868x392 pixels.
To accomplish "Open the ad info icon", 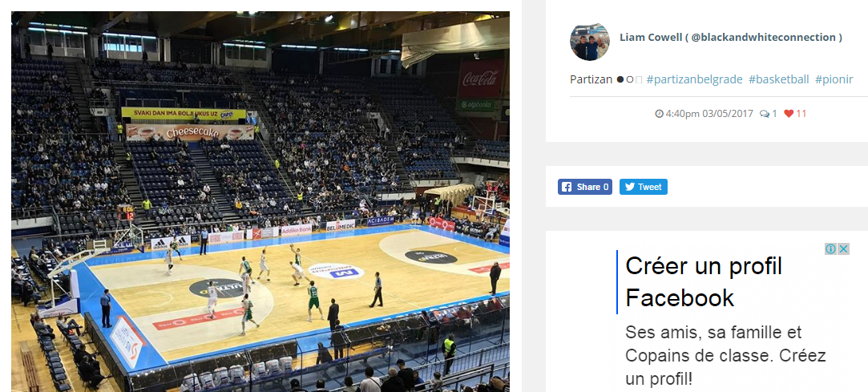I will [x=830, y=249].
